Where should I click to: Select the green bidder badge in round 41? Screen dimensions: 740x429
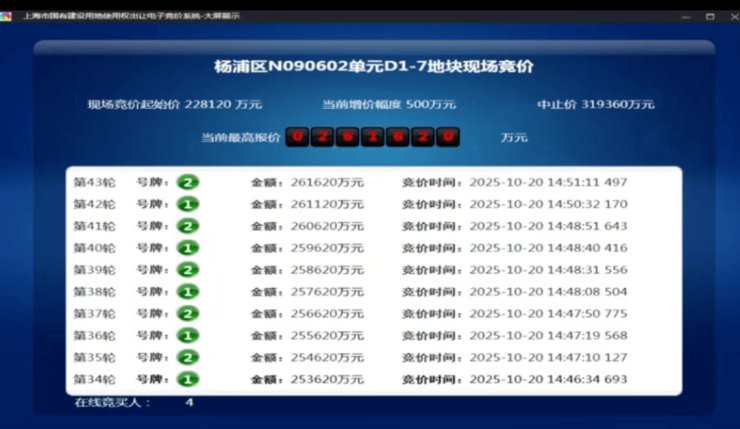point(188,226)
